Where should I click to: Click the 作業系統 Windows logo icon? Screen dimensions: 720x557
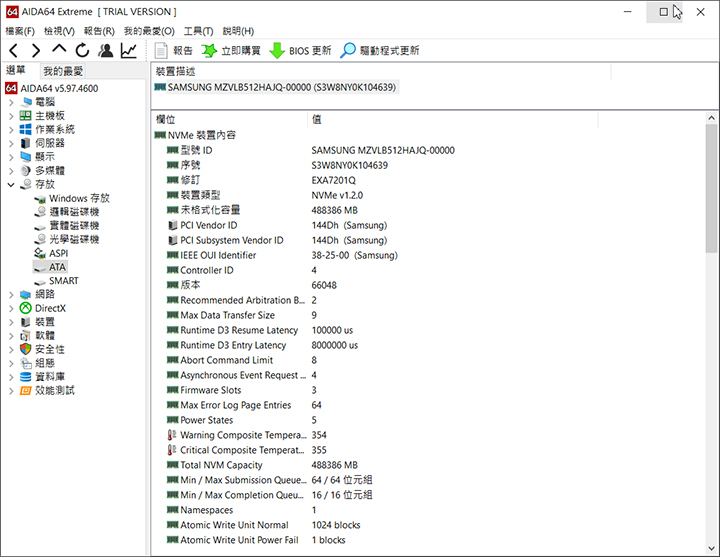tap(26, 129)
